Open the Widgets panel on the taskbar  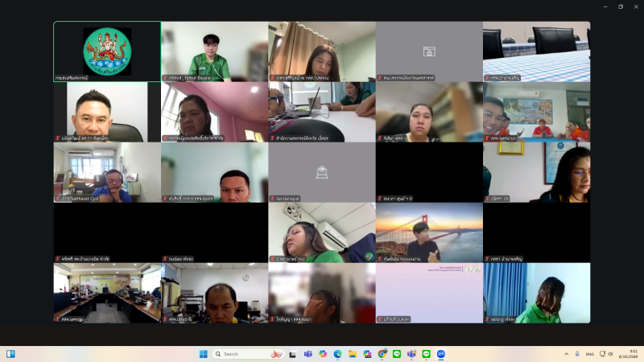[x=11, y=354]
